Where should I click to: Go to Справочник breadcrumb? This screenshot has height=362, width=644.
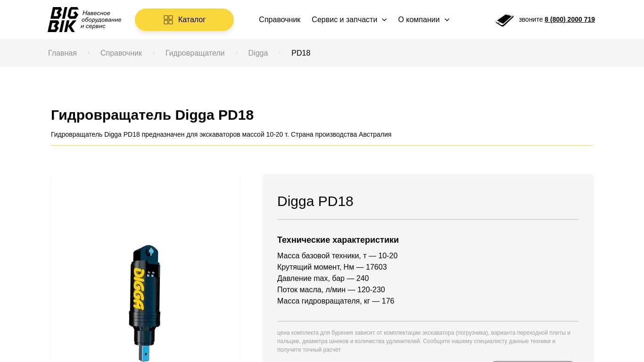click(x=121, y=53)
